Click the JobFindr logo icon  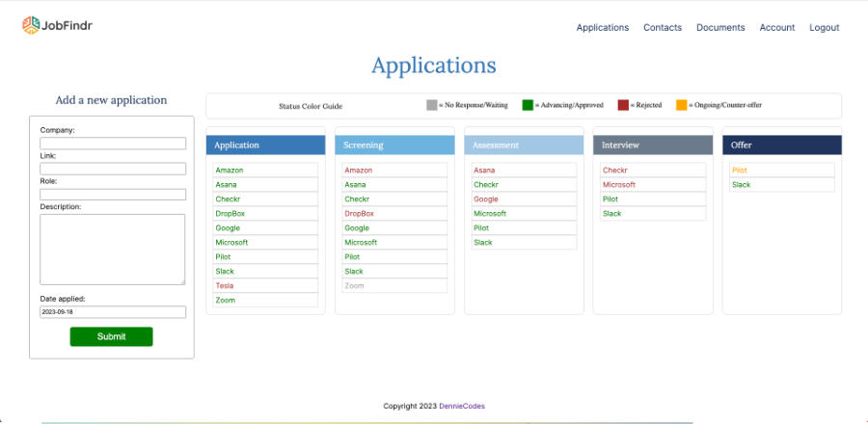[31, 25]
